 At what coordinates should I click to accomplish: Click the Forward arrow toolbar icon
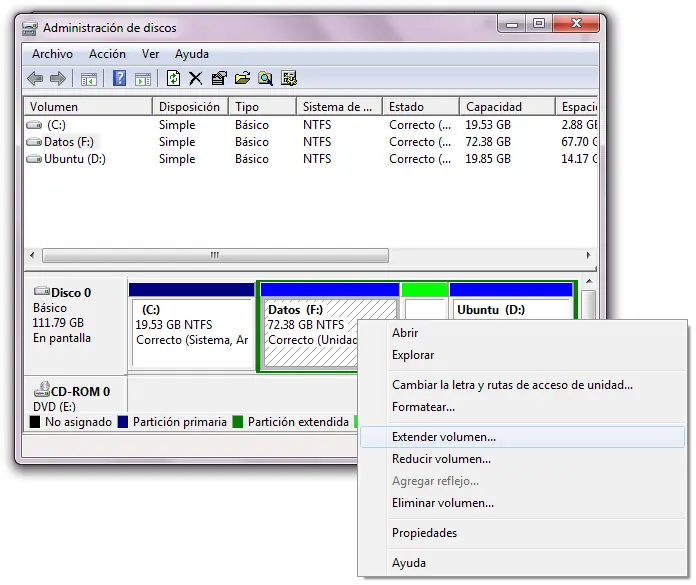[58, 79]
